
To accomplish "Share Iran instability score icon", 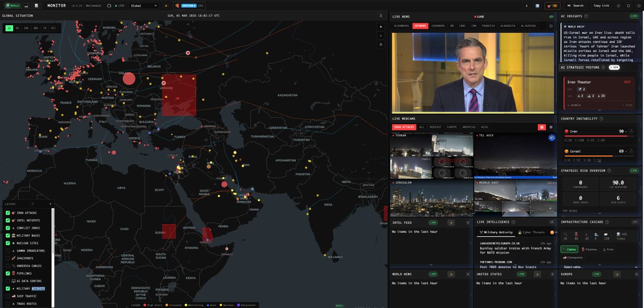I will [x=632, y=131].
